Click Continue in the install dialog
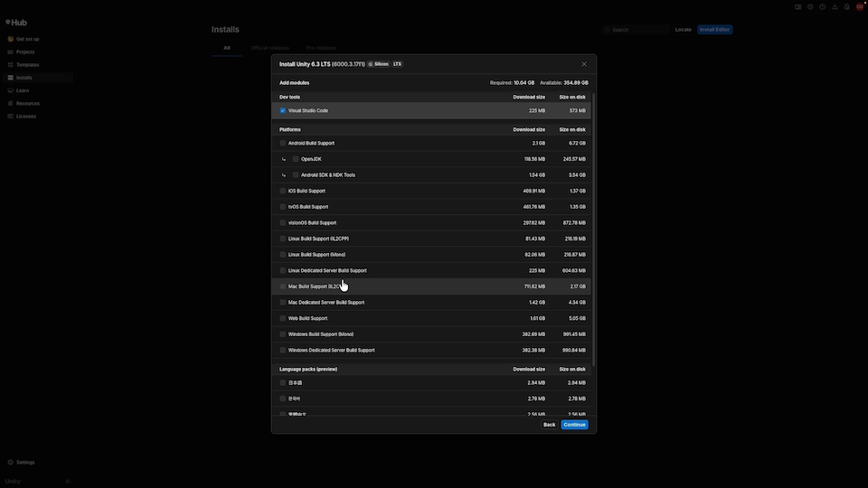This screenshot has width=868, height=488. (x=575, y=425)
